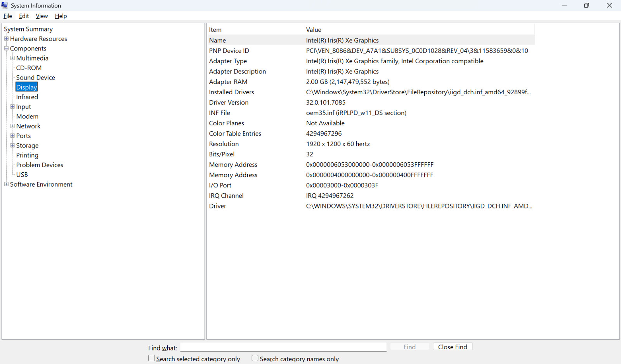Select the Driver Version row

(371, 102)
